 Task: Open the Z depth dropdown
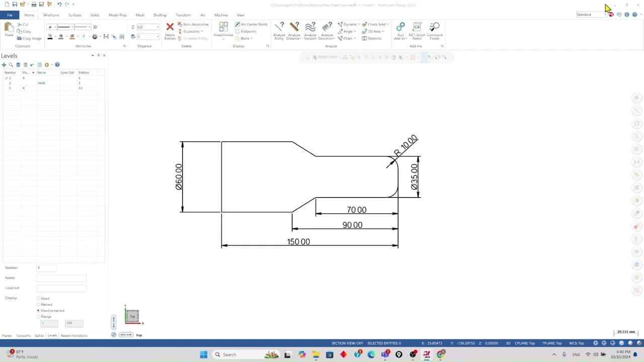click(x=157, y=27)
